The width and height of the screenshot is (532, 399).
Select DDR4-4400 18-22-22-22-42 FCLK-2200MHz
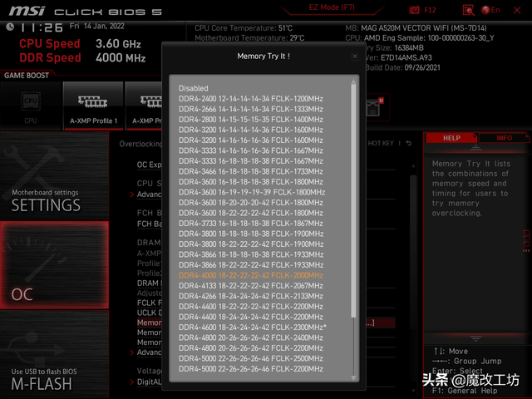251,307
